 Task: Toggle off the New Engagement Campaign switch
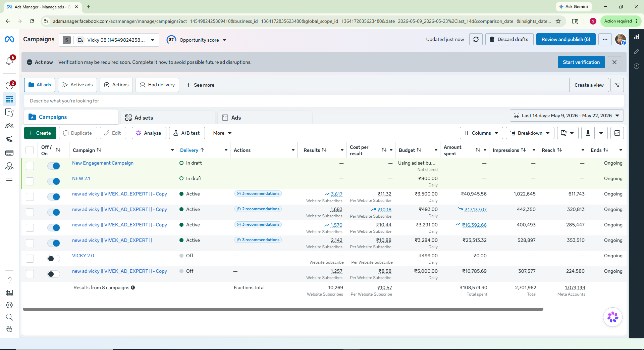click(x=54, y=166)
